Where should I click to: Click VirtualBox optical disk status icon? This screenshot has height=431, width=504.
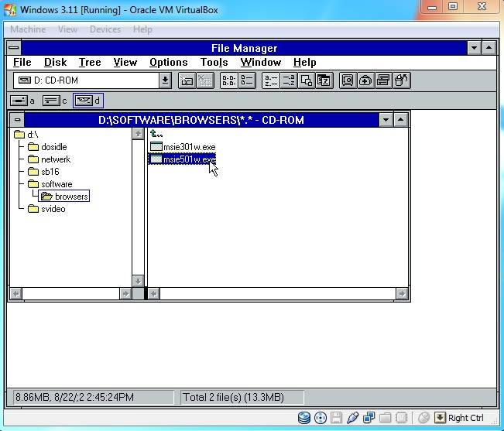tap(321, 419)
